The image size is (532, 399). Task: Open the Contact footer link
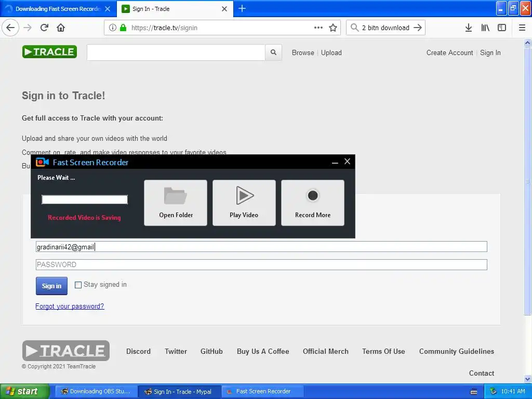coord(482,373)
